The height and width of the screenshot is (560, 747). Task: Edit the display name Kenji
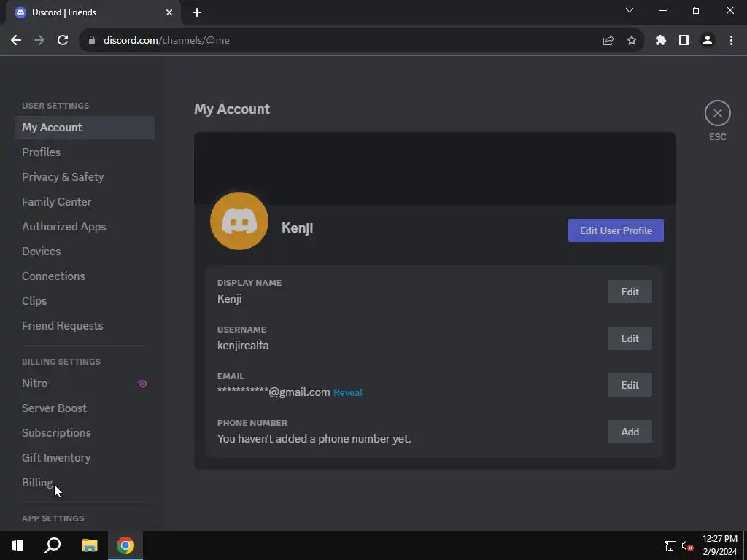click(x=630, y=292)
